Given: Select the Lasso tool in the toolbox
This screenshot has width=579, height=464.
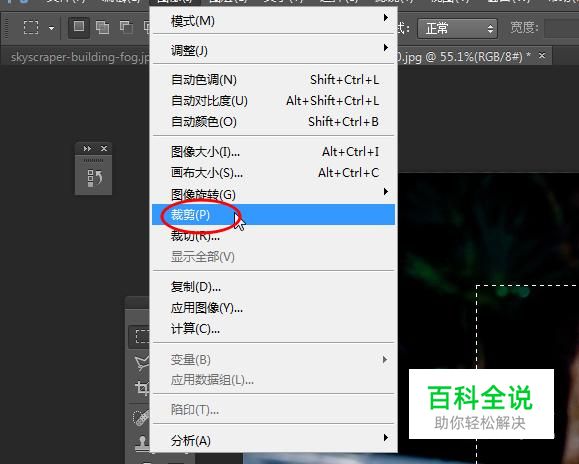Looking at the screenshot, I should pos(142,363).
